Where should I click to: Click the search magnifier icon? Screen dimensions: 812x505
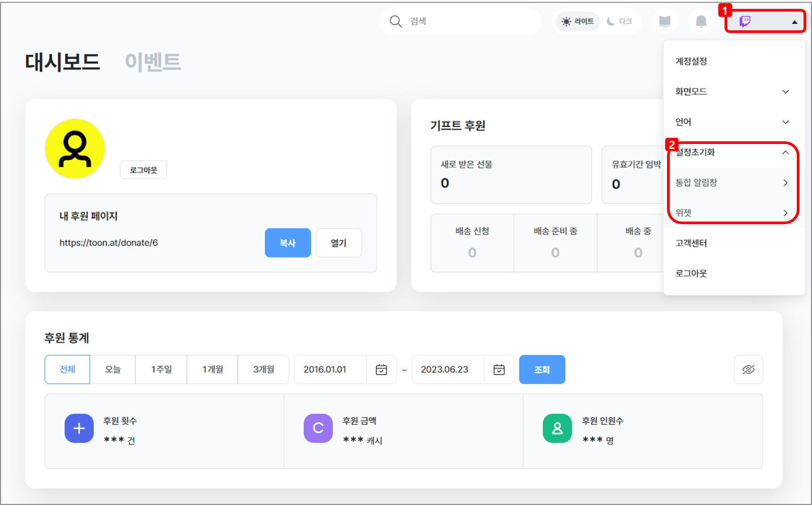395,21
